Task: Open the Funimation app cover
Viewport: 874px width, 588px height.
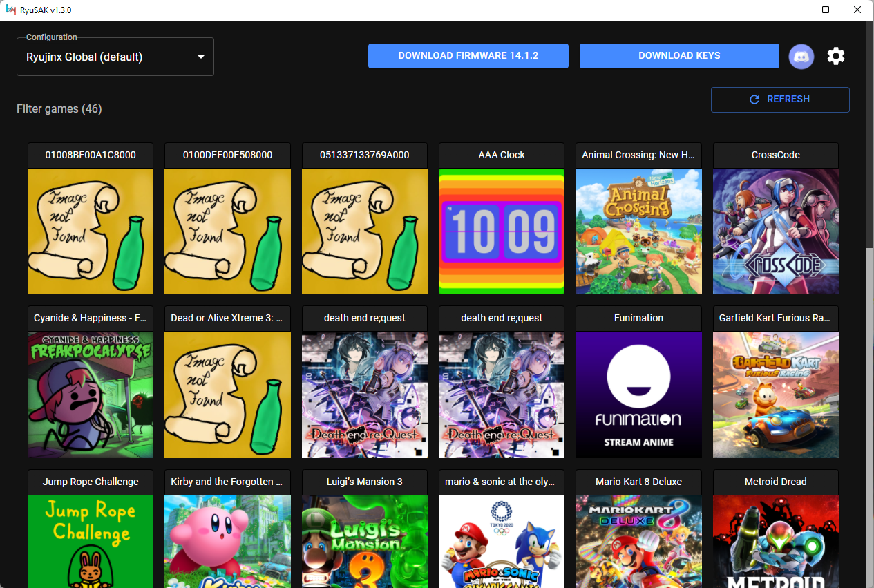Action: (x=638, y=395)
